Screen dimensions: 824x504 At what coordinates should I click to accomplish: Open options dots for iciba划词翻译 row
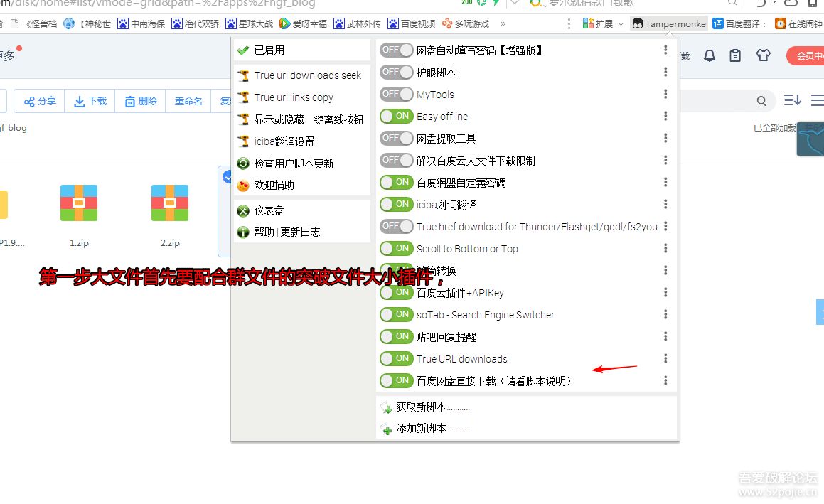click(665, 205)
